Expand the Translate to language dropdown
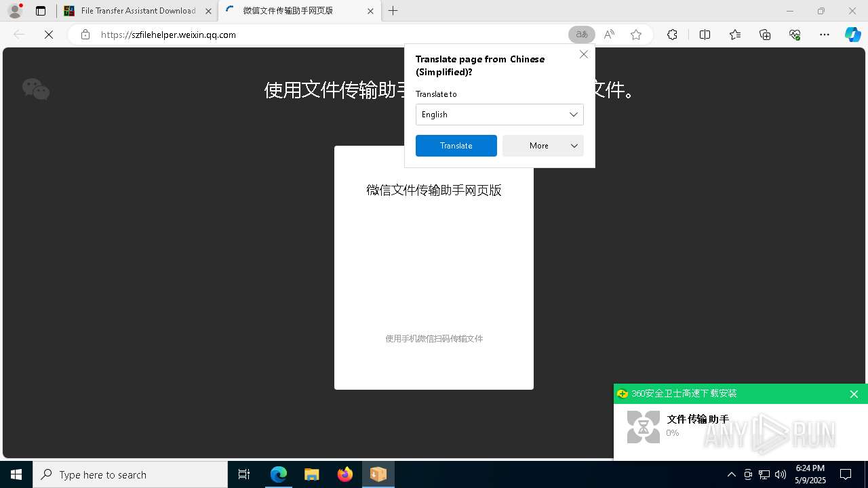Image resolution: width=868 pixels, height=488 pixels. [x=500, y=115]
